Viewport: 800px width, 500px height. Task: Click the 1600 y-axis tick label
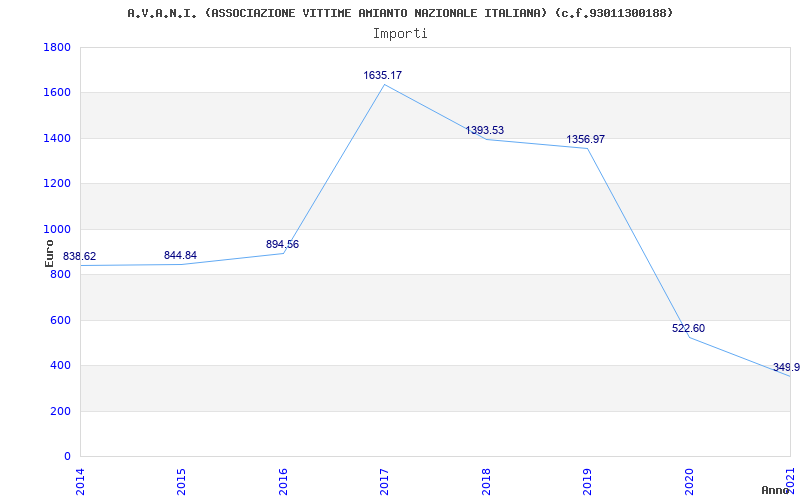click(x=57, y=93)
